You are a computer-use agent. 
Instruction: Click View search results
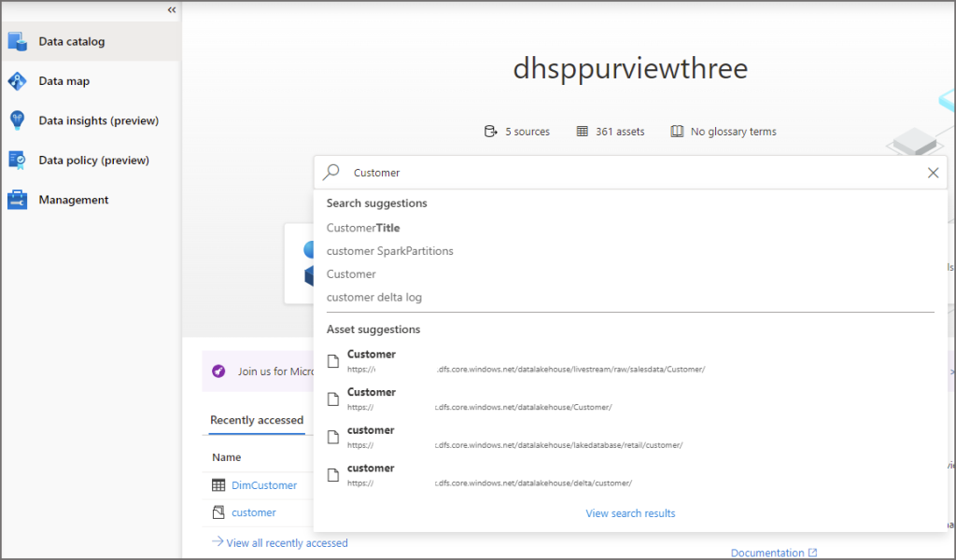[630, 513]
